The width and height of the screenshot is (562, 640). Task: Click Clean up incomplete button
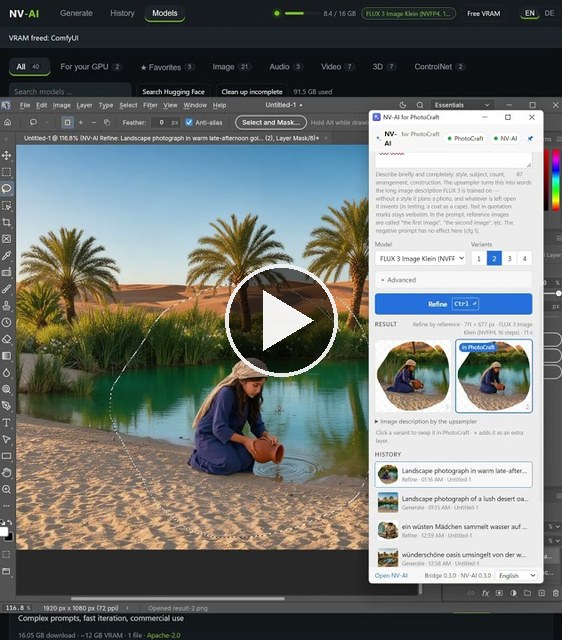[252, 91]
